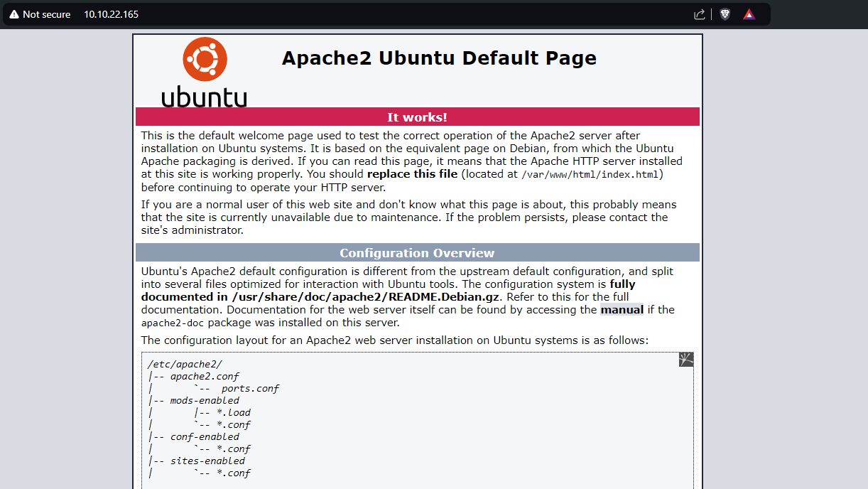The width and height of the screenshot is (868, 489).
Task: Click 'mods-enabled' in the config tree
Action: coord(205,400)
